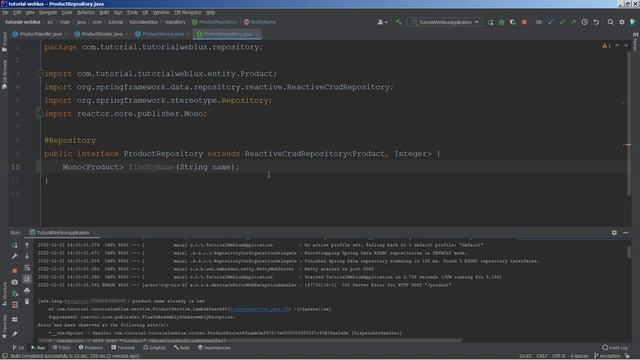Open the Event Log
This screenshot has height=360, width=640.
coord(615,348)
